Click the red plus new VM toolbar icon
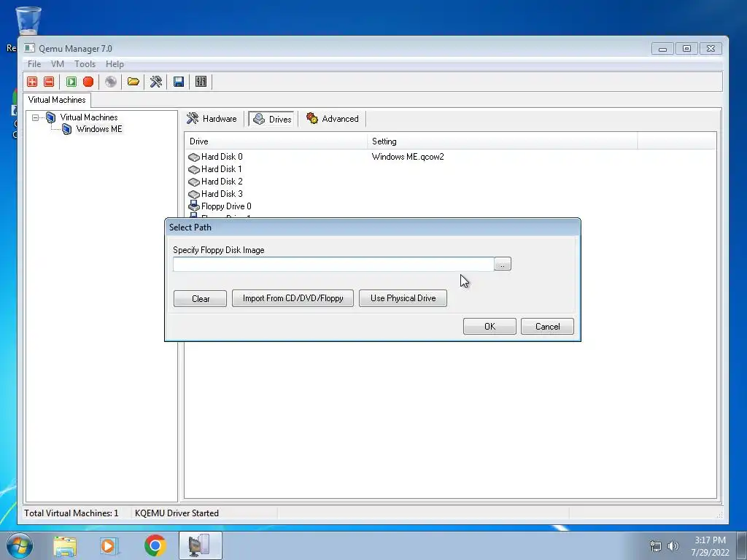The height and width of the screenshot is (560, 747). (x=32, y=82)
